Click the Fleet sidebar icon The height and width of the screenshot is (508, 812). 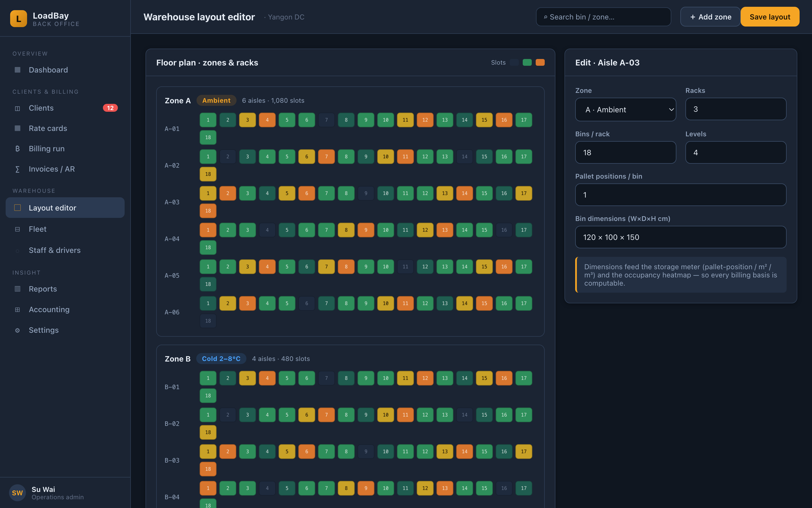coord(17,229)
